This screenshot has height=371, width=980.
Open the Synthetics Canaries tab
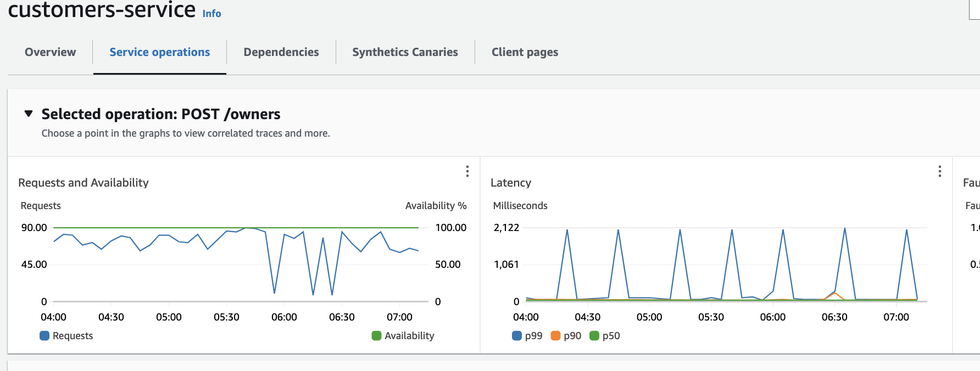coord(405,52)
